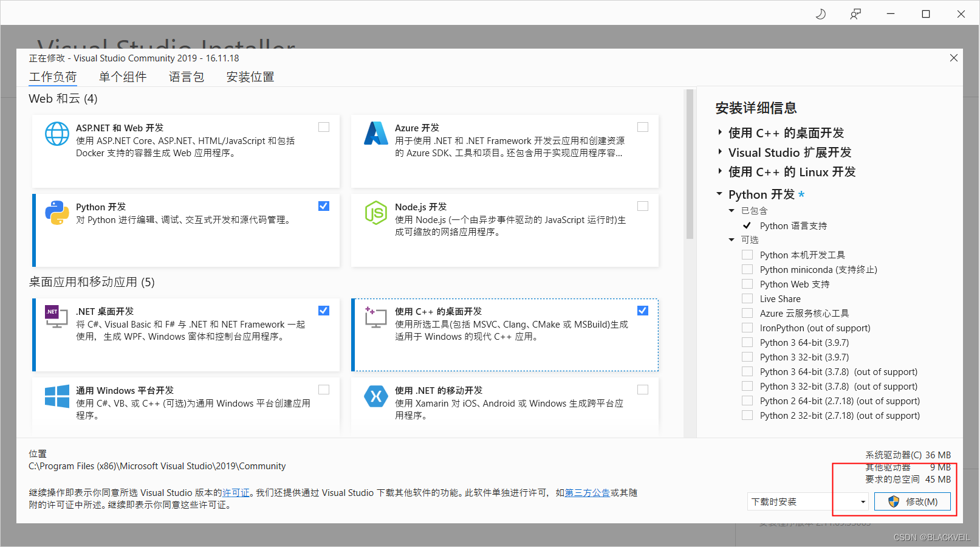Expand 使用 C++ 的 Linux 开发 details
Image resolution: width=980 pixels, height=547 pixels.
(x=720, y=171)
